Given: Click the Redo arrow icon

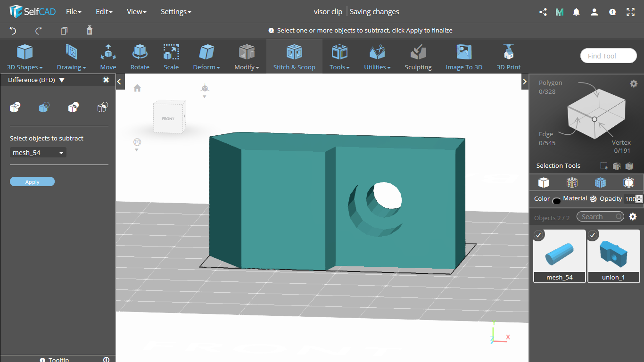Looking at the screenshot, I should [39, 31].
